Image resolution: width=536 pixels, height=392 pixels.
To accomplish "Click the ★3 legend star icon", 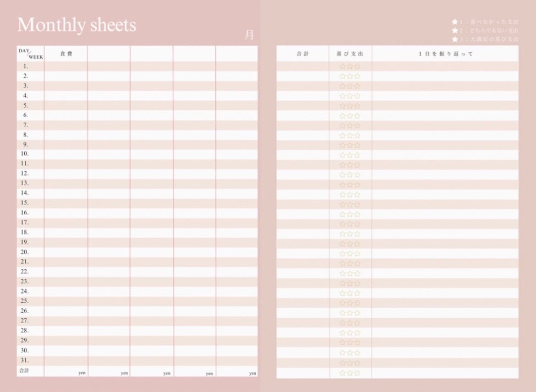I will (x=454, y=39).
